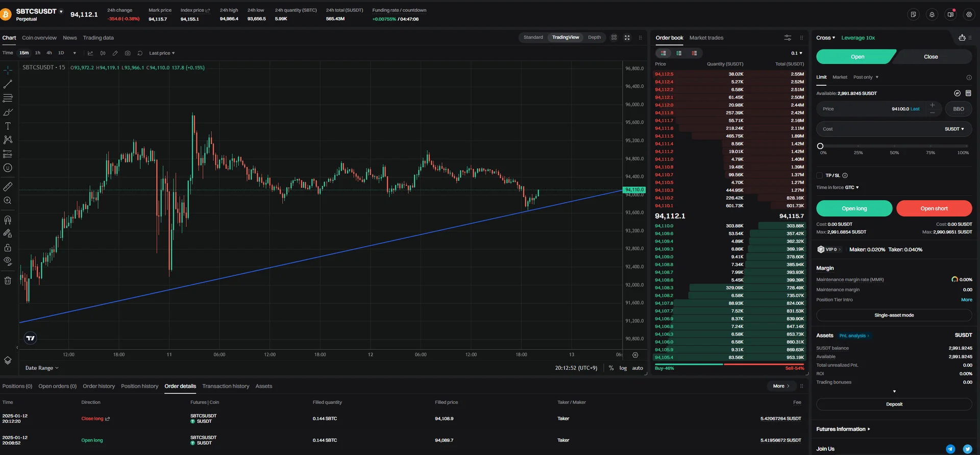Select the crosshair cursor tool
The image size is (980, 455).
8,70
